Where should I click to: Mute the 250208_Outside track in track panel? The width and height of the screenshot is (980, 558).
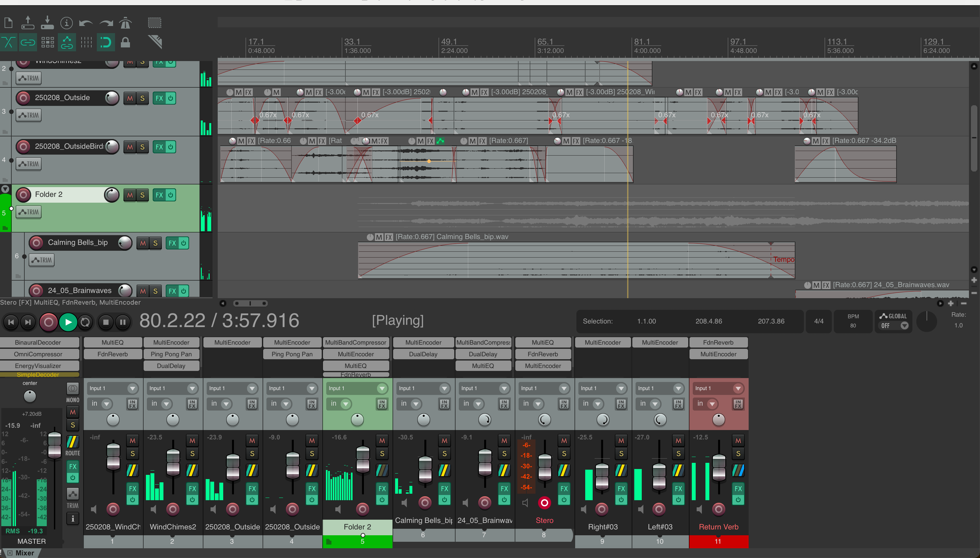point(130,98)
